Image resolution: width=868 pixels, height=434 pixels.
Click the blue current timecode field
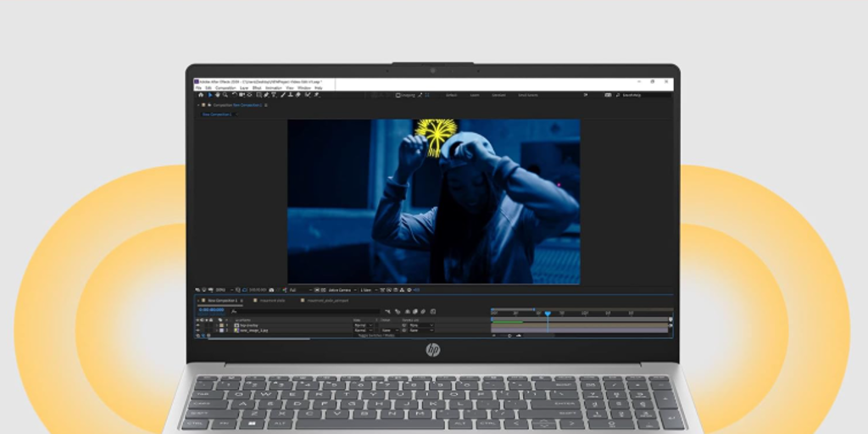point(212,310)
